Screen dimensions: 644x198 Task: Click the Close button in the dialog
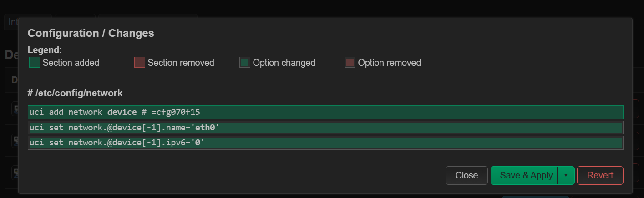click(x=467, y=175)
